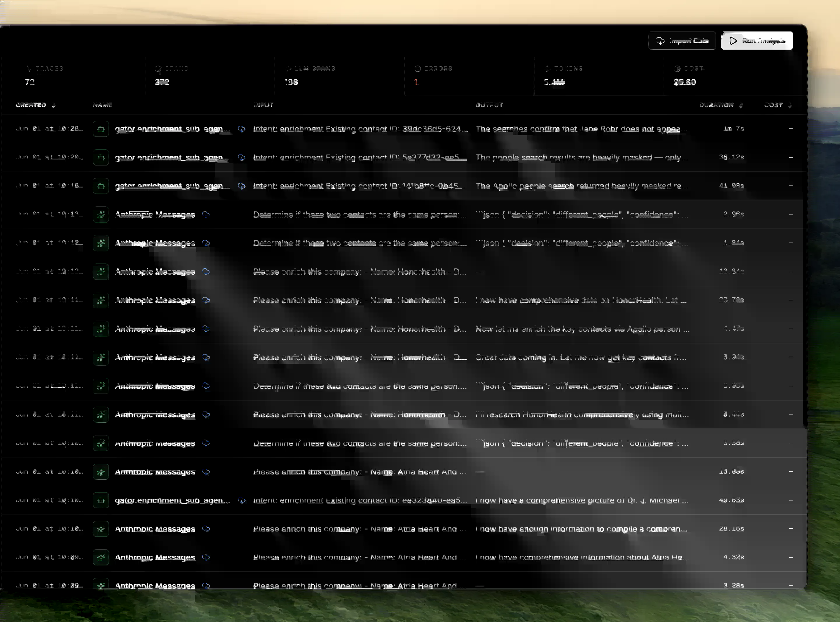
Task: Click the Input column header
Action: pos(263,105)
